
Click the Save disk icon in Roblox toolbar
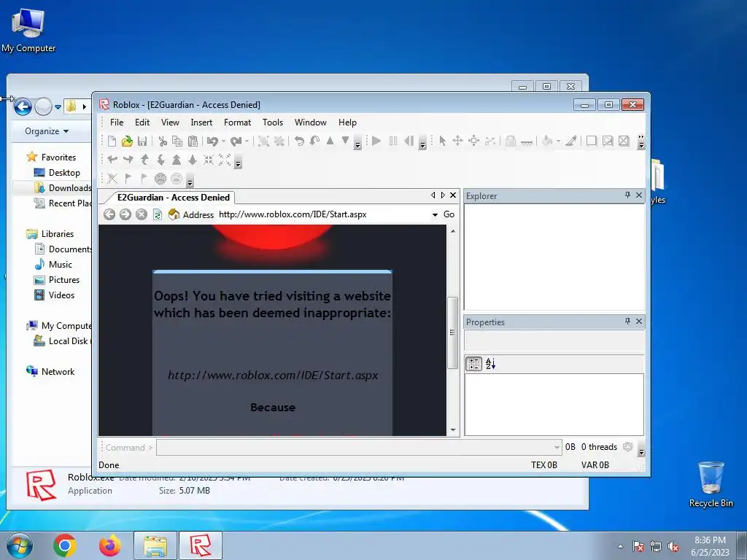point(142,141)
